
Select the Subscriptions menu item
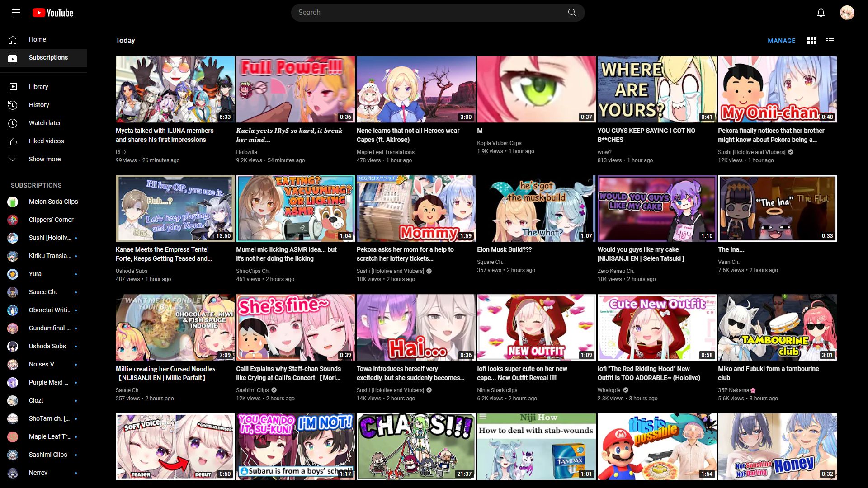pyautogui.click(x=43, y=57)
